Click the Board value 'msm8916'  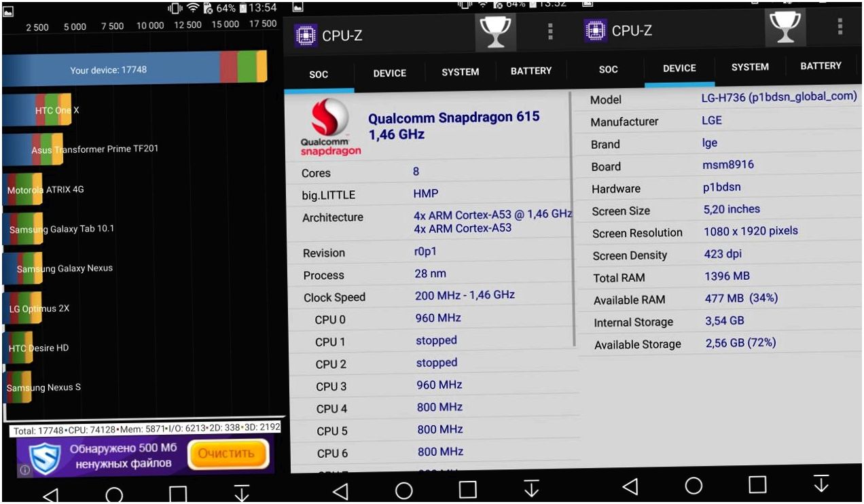(x=728, y=164)
